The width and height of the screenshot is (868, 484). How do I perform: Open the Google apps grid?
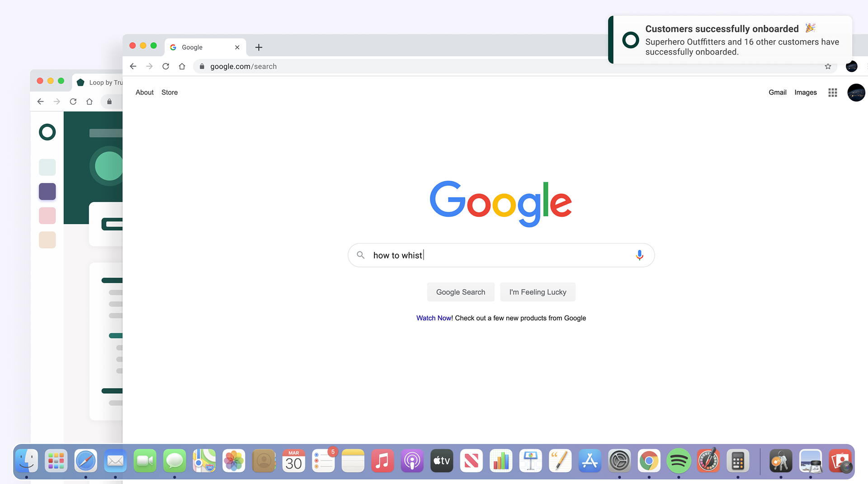pos(832,92)
